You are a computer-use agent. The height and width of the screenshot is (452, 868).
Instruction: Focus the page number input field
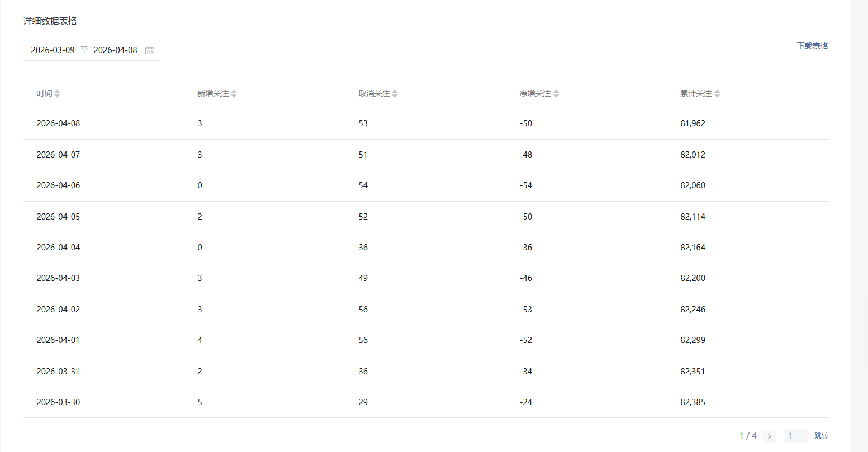tap(796, 436)
